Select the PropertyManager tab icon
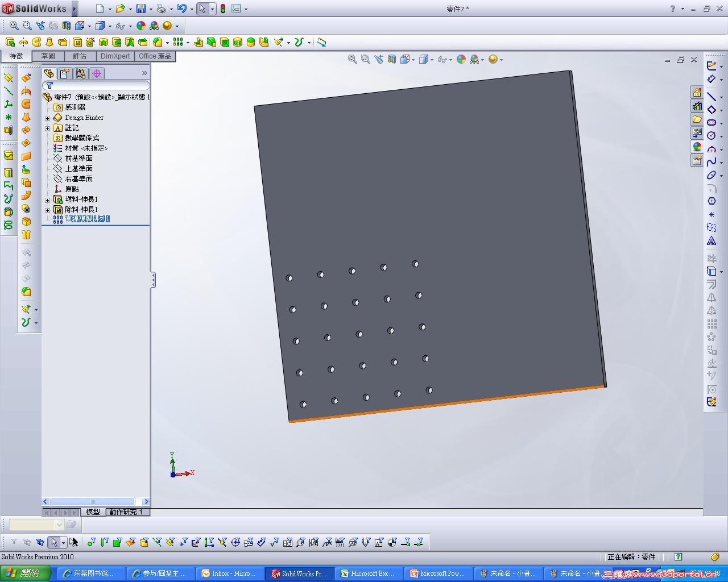Viewport: 728px width, 582px height. [65, 73]
